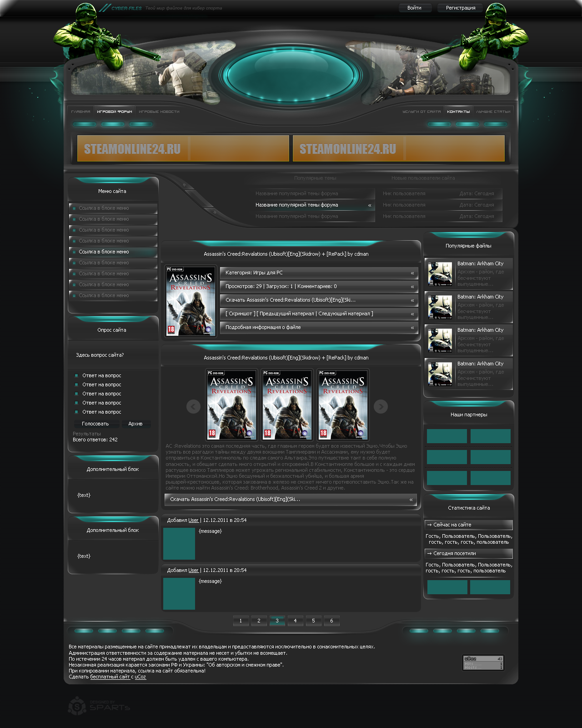Click the first Batman: Arkham City thumbnail

[440, 274]
